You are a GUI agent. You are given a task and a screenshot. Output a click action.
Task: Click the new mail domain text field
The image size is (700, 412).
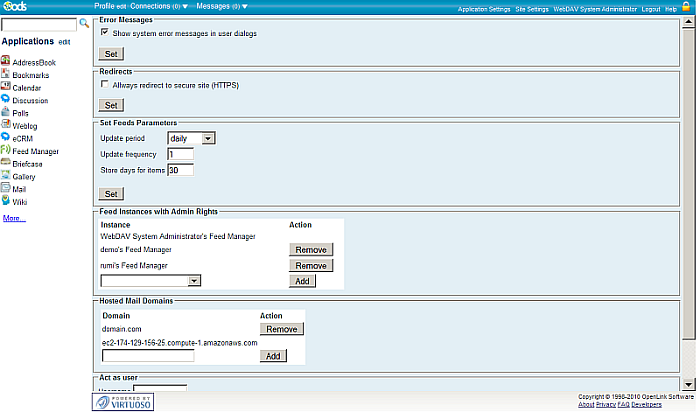(148, 355)
